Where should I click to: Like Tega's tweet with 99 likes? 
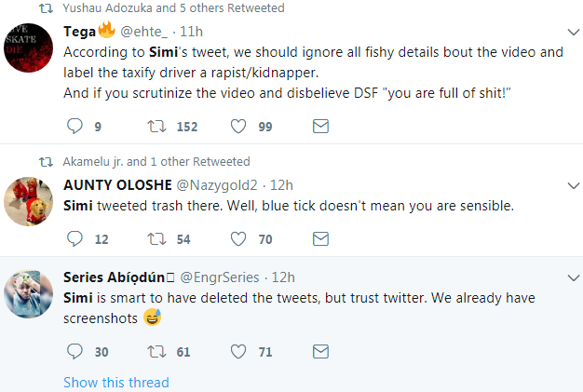(x=238, y=126)
